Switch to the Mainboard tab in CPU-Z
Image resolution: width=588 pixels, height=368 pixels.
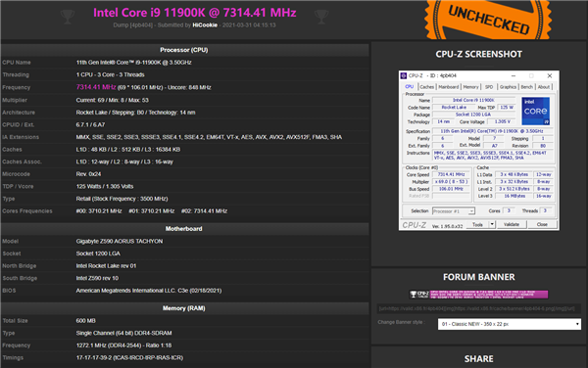(x=449, y=87)
